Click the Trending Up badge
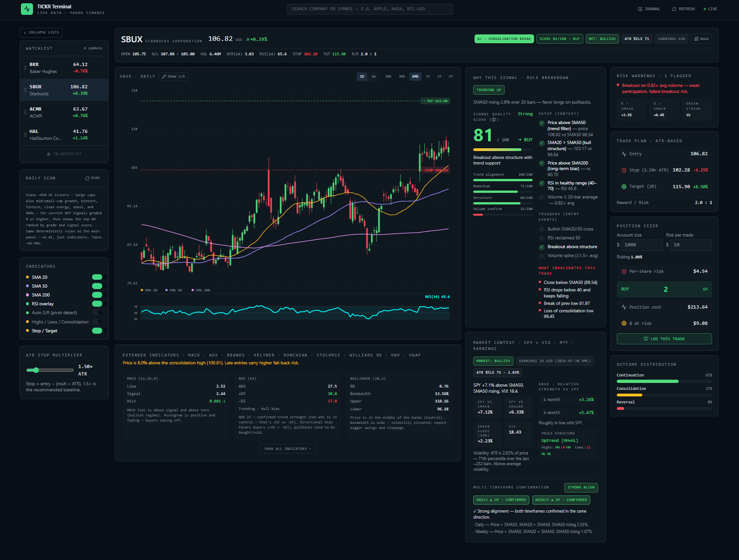The width and height of the screenshot is (739, 560). pos(488,90)
